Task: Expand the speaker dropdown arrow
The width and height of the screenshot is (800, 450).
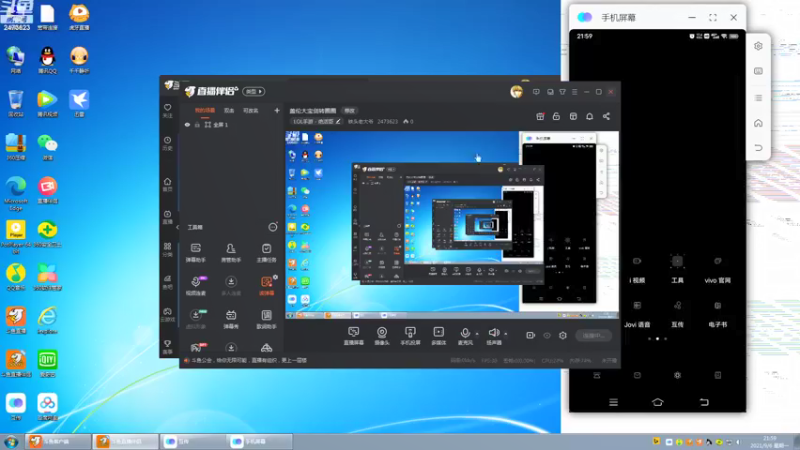Action: [x=506, y=334]
